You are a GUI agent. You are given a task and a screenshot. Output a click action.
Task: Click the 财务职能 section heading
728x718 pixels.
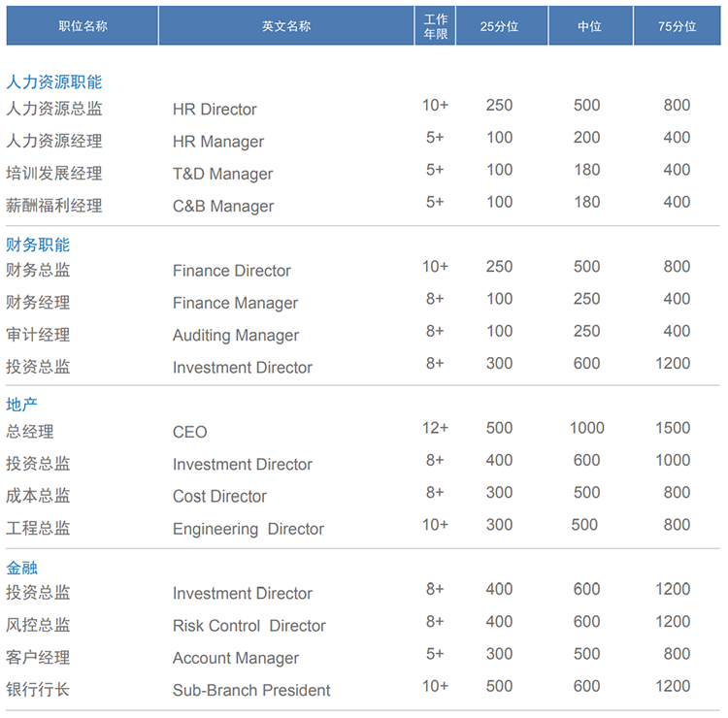[x=38, y=245]
